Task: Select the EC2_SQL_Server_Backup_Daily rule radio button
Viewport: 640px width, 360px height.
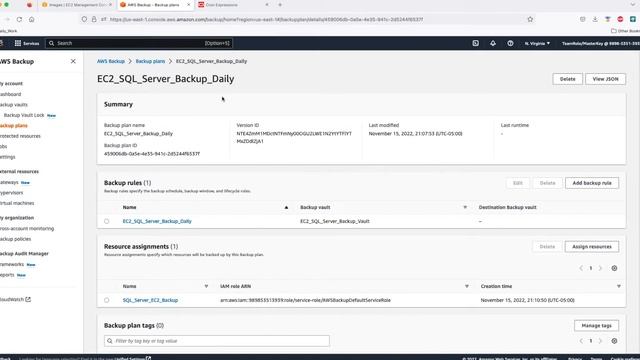Action: point(107,221)
